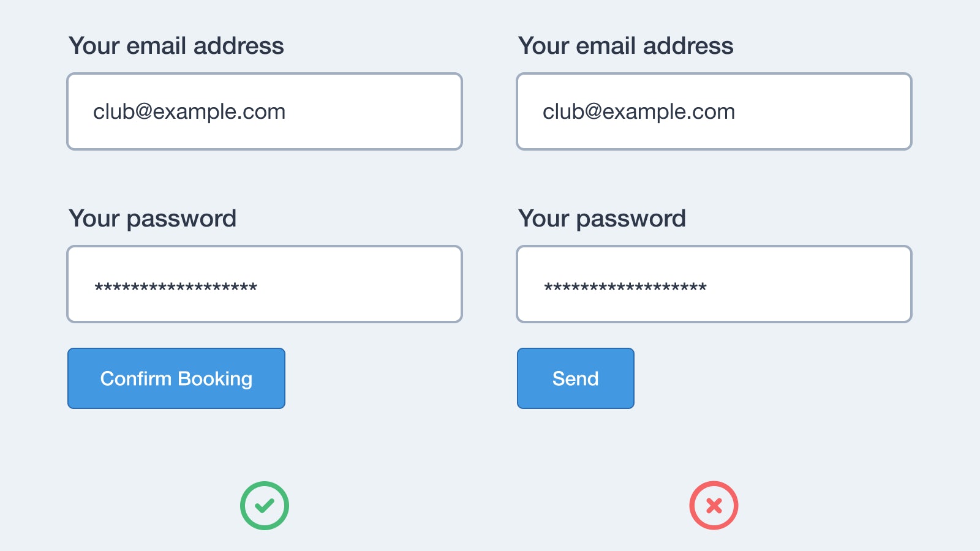980x551 pixels.
Task: Click the red X icon
Action: click(x=714, y=506)
